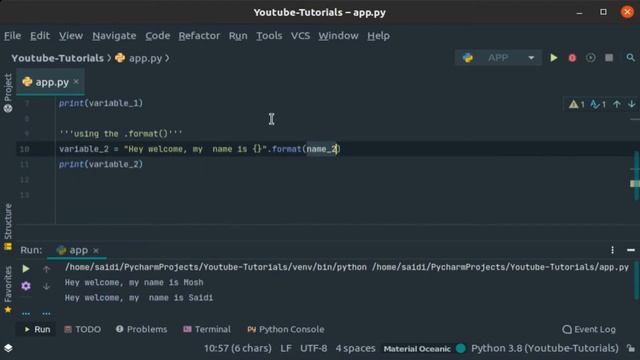Click print(variable_2) on line 11

click(x=101, y=164)
